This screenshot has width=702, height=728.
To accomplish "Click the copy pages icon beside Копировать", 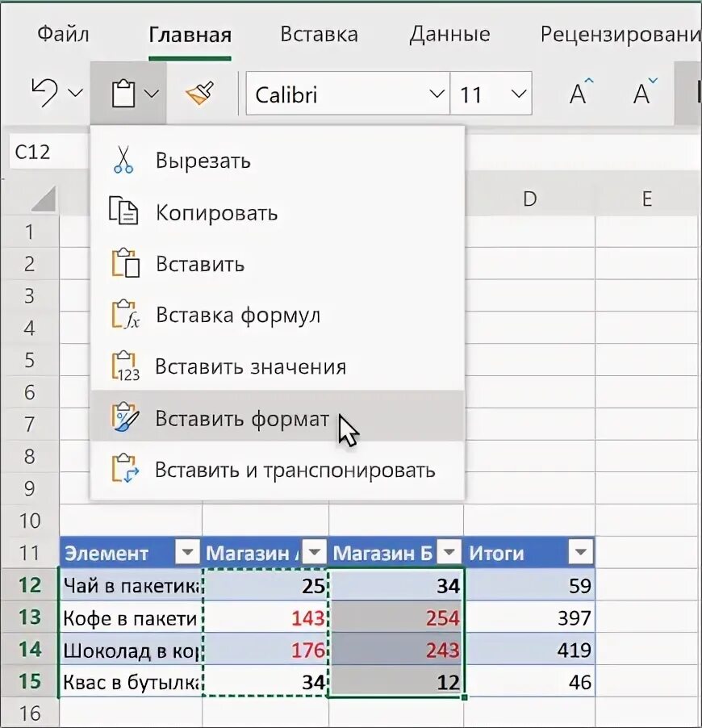I will (x=123, y=211).
